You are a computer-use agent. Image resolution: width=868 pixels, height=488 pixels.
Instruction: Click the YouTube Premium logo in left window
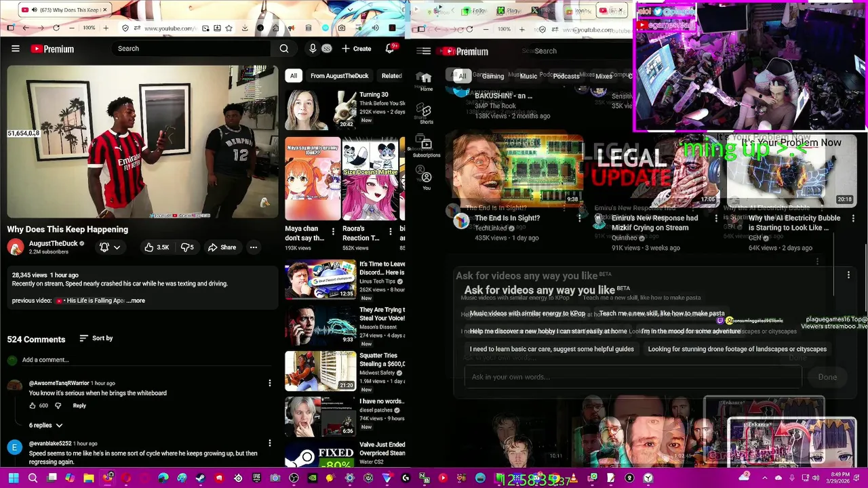pos(52,49)
